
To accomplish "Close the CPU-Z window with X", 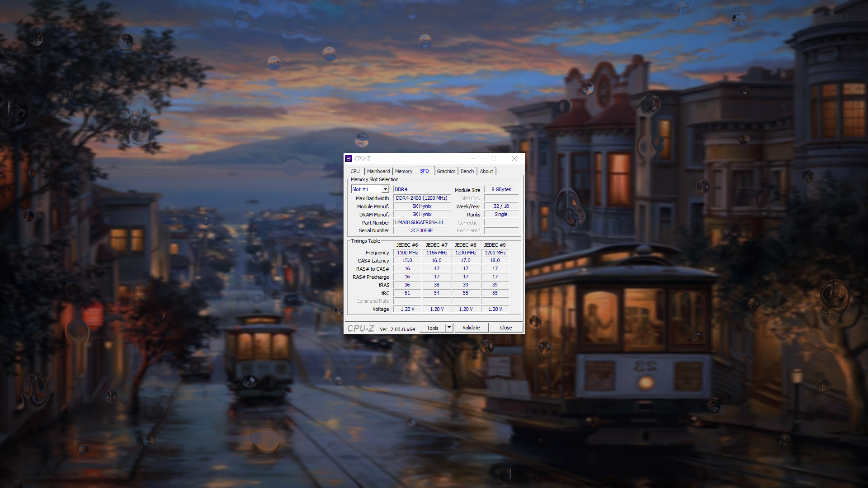I will [514, 159].
